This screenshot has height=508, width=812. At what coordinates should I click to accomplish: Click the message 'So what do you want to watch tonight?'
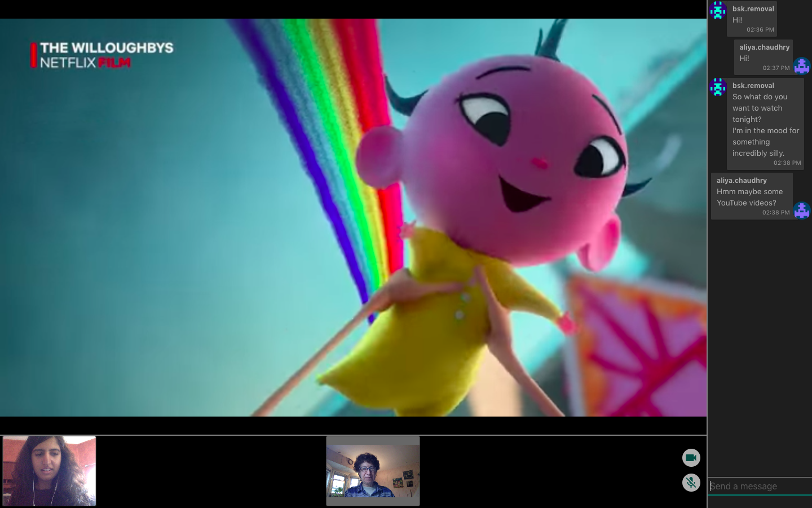point(760,108)
